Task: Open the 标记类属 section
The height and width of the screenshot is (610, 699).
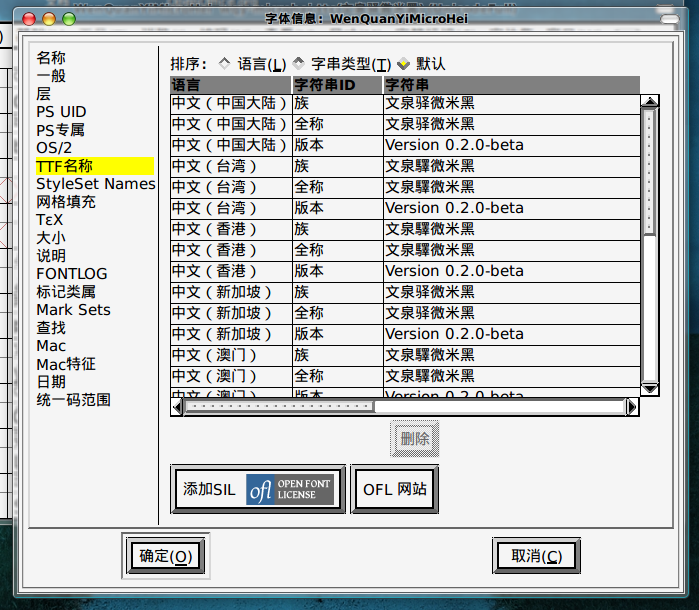Action: [x=66, y=292]
